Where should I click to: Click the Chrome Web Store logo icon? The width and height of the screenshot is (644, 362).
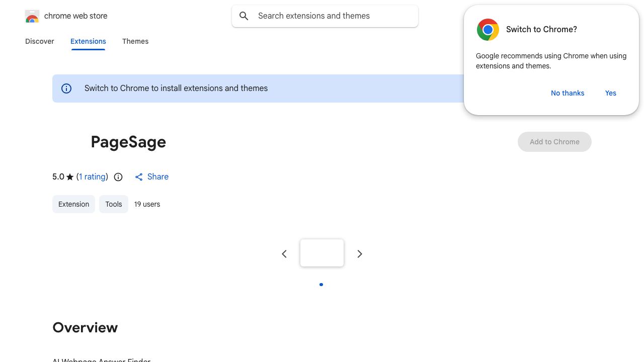pos(32,16)
